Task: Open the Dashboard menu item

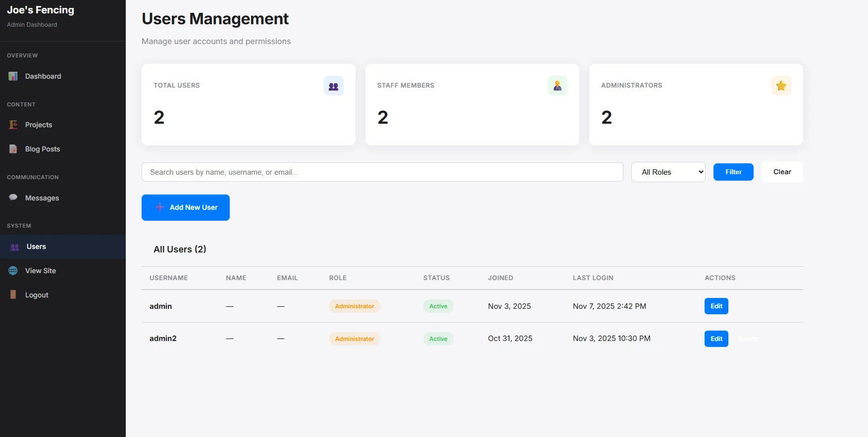Action: [63, 76]
